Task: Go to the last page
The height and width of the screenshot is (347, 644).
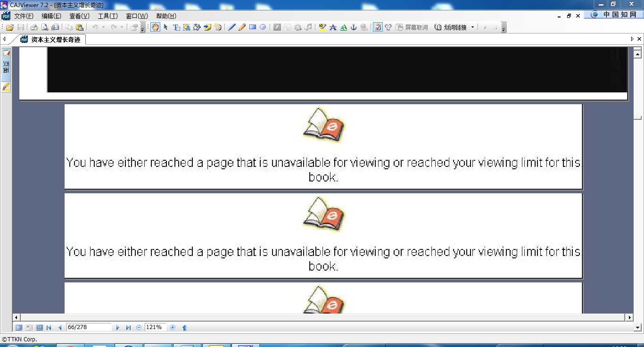Action: click(x=128, y=327)
